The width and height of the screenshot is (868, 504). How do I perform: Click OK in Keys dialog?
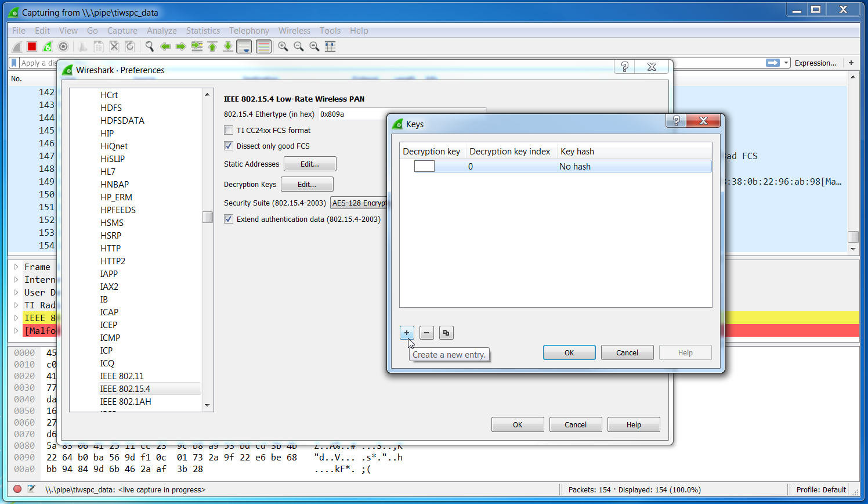569,352
